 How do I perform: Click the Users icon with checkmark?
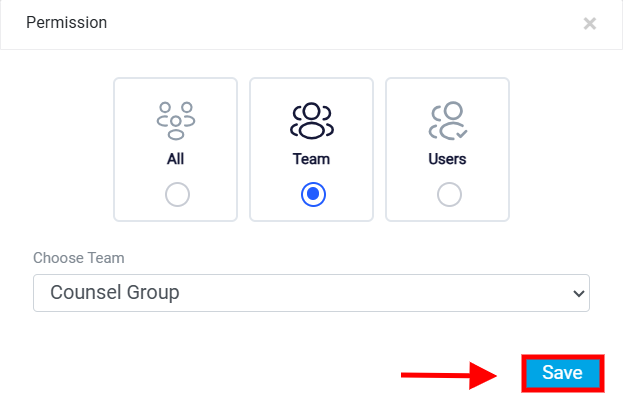pyautogui.click(x=448, y=121)
